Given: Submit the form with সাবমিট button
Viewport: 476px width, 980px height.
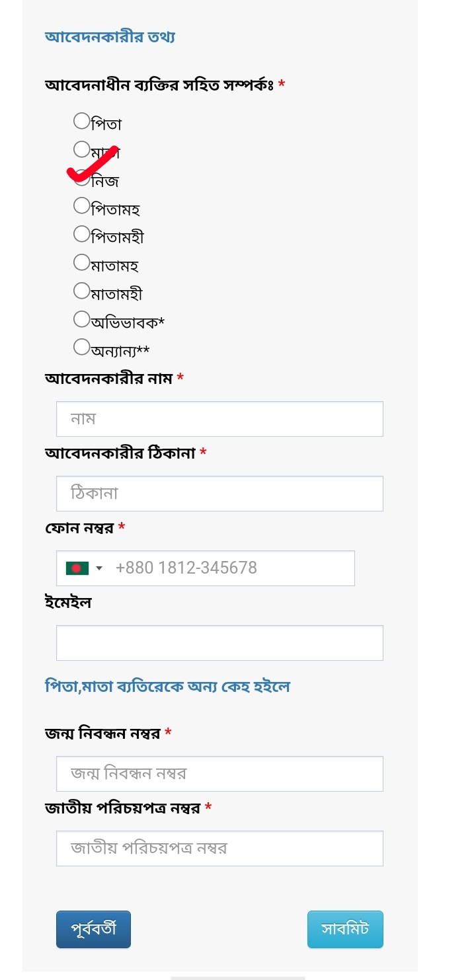Looking at the screenshot, I should click(x=345, y=929).
